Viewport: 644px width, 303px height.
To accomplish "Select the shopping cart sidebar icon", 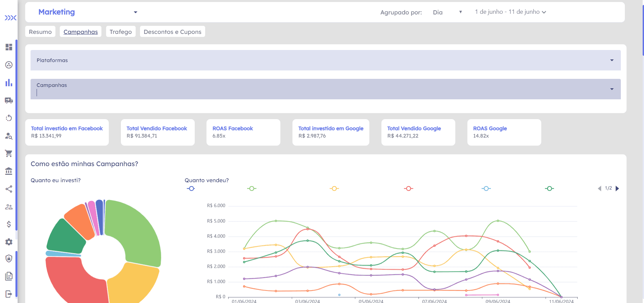I will click(x=9, y=153).
